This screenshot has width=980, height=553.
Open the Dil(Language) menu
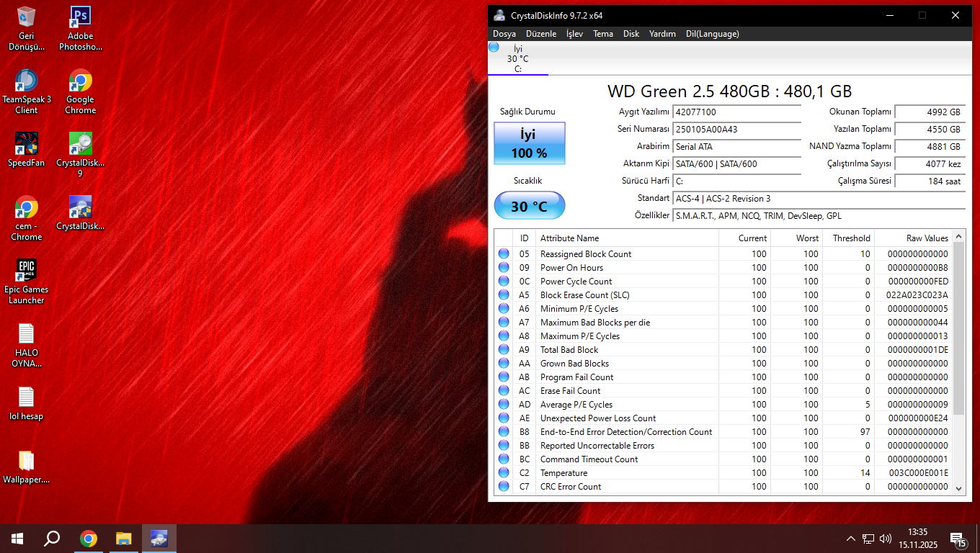point(713,34)
